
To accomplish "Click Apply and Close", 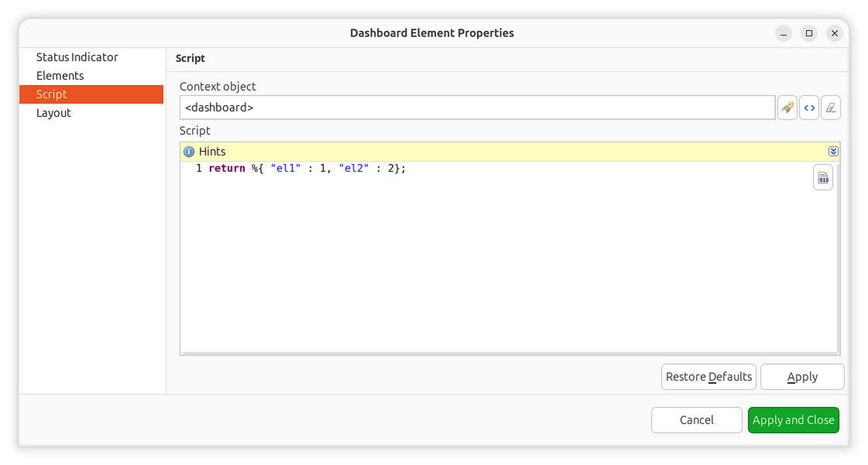I will tap(793, 420).
